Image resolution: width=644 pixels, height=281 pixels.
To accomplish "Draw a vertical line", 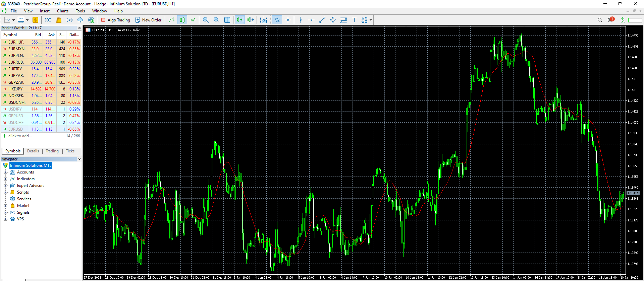I will coord(301,20).
